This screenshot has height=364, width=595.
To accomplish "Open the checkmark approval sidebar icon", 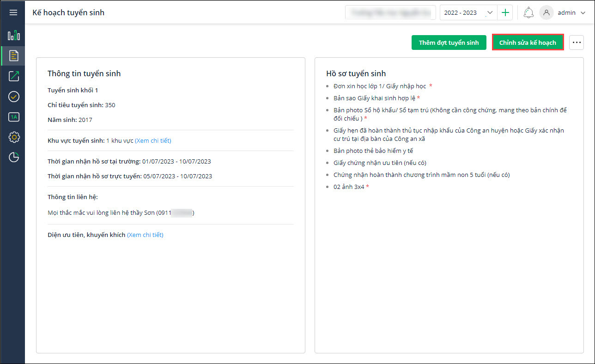I will pyautogui.click(x=13, y=97).
